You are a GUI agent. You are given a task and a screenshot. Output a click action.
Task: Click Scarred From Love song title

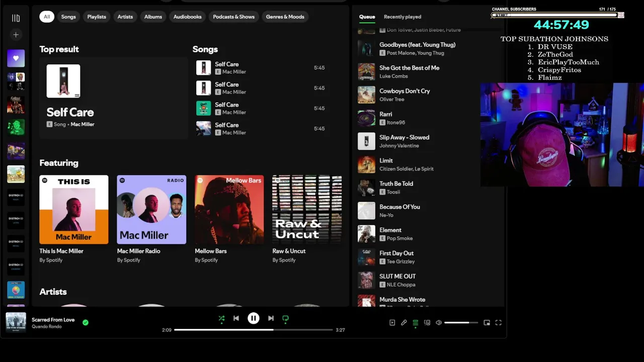tap(53, 320)
